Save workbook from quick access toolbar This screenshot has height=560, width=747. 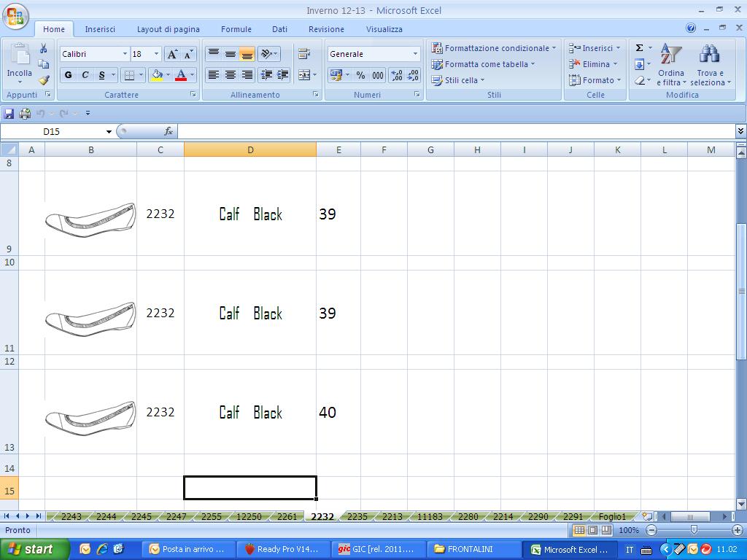(9, 113)
